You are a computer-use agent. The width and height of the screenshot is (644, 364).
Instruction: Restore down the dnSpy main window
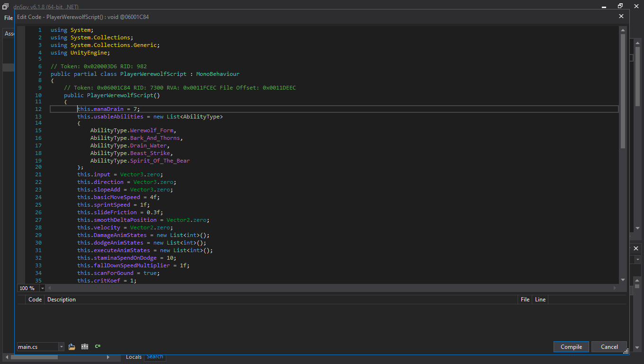(x=620, y=6)
